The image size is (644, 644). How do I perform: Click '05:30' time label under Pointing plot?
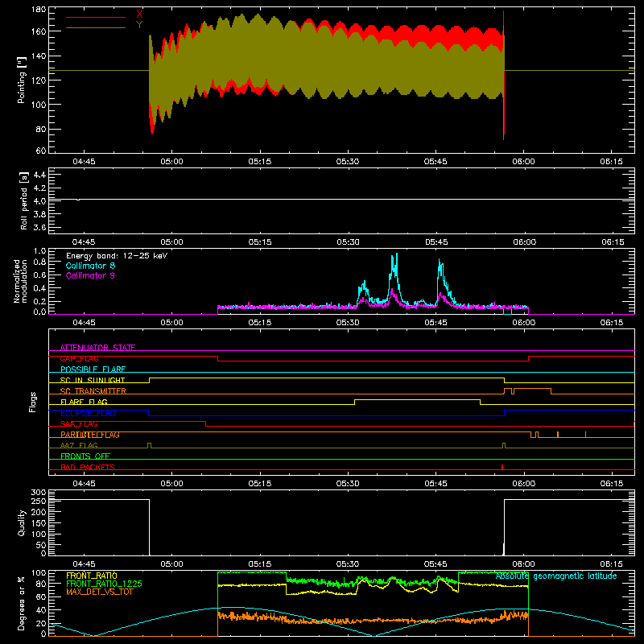click(x=348, y=162)
